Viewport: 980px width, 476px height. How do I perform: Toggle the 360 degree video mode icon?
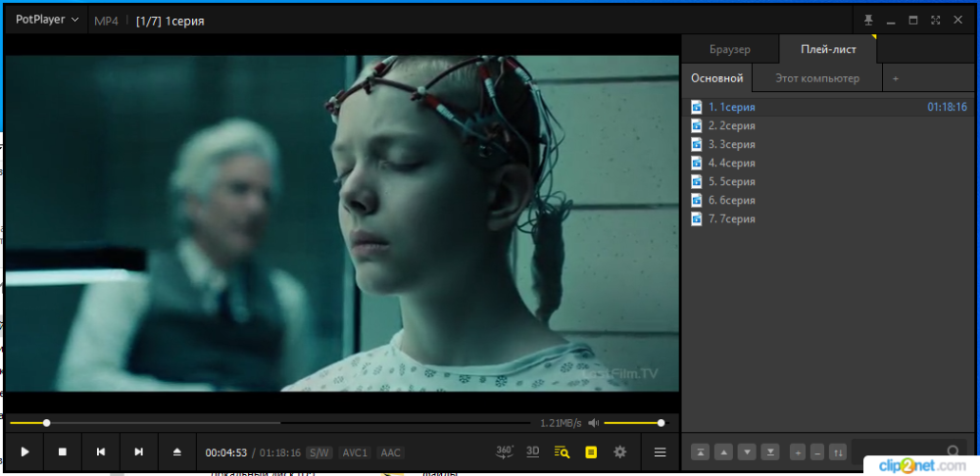pos(505,452)
